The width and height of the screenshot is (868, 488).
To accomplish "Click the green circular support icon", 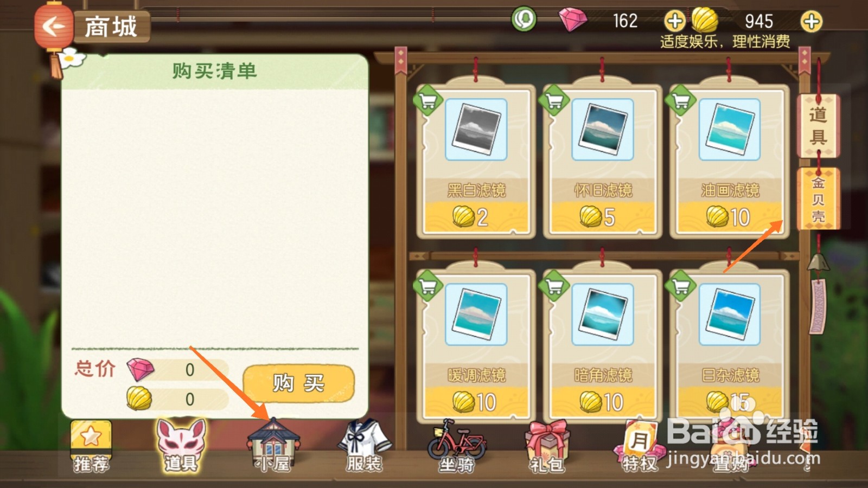I will point(524,20).
